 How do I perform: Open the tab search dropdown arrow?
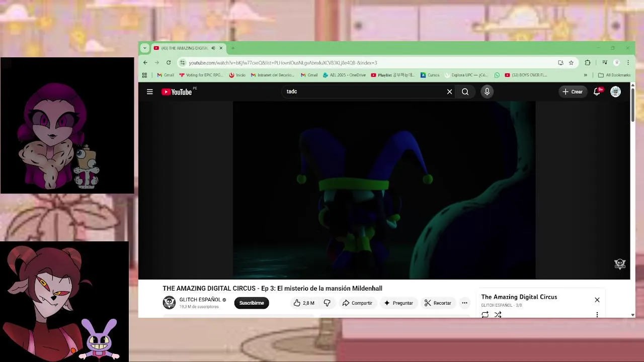[x=144, y=48]
